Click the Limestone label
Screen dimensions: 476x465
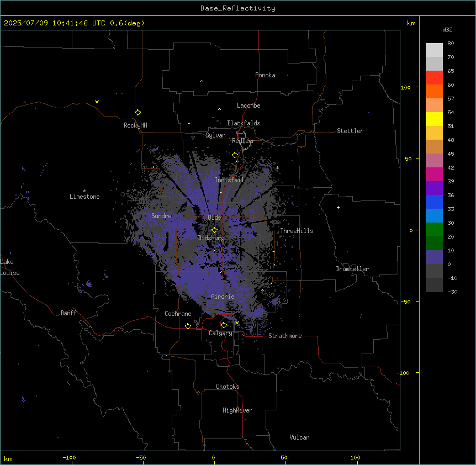point(84,197)
